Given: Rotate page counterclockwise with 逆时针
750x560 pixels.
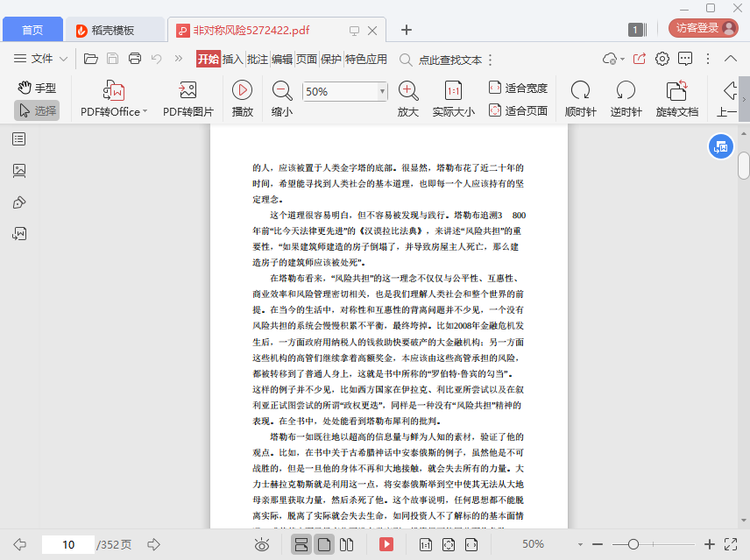Looking at the screenshot, I should pyautogui.click(x=626, y=90).
